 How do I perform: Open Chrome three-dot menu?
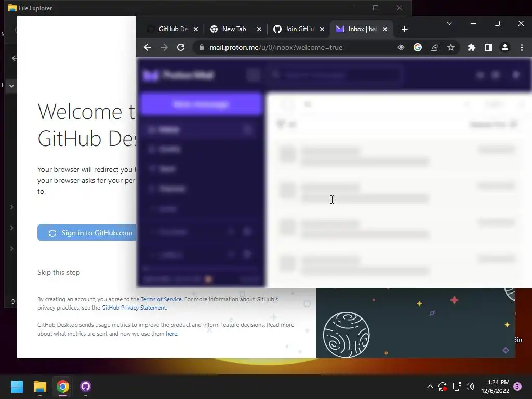tap(522, 47)
